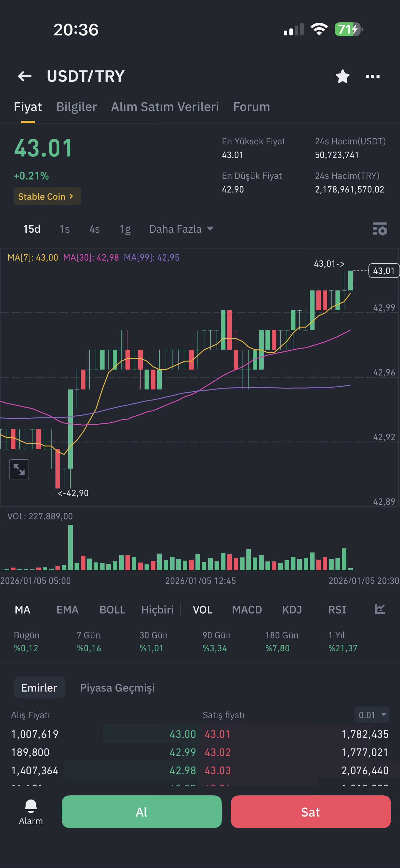The width and height of the screenshot is (400, 868).
Task: Tap the battery indicator in status bar
Action: point(348,29)
